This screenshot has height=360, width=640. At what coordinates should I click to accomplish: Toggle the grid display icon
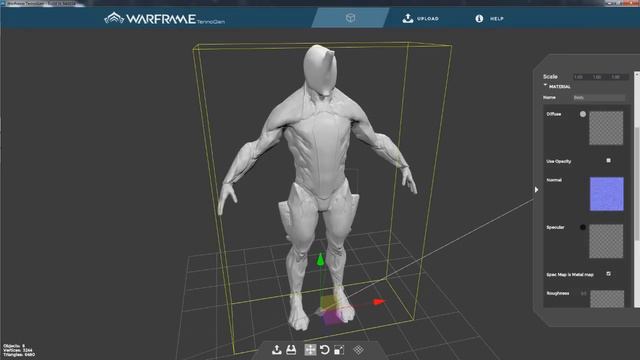[x=358, y=350]
